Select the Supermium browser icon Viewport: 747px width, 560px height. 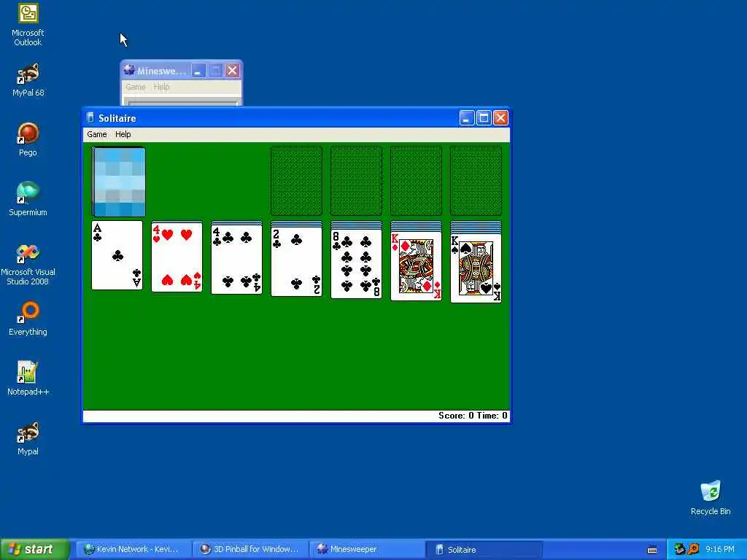tap(28, 199)
